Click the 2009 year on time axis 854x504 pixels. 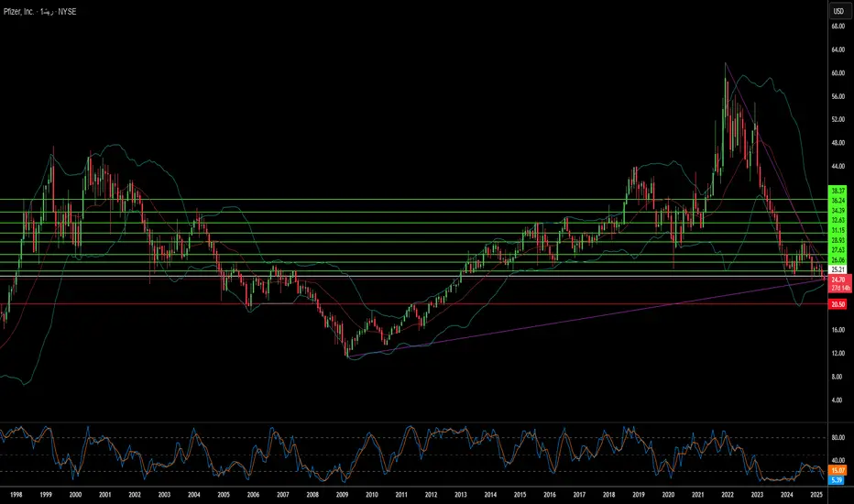point(342,494)
